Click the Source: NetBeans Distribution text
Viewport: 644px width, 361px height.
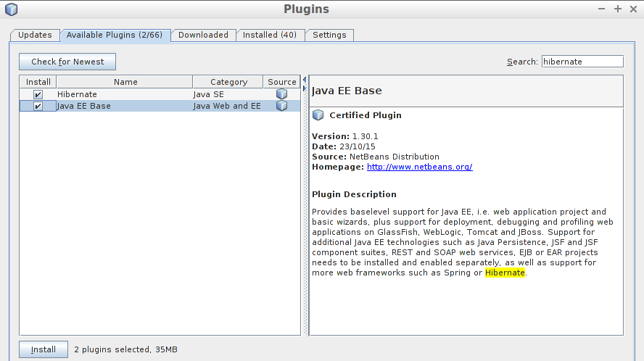376,157
